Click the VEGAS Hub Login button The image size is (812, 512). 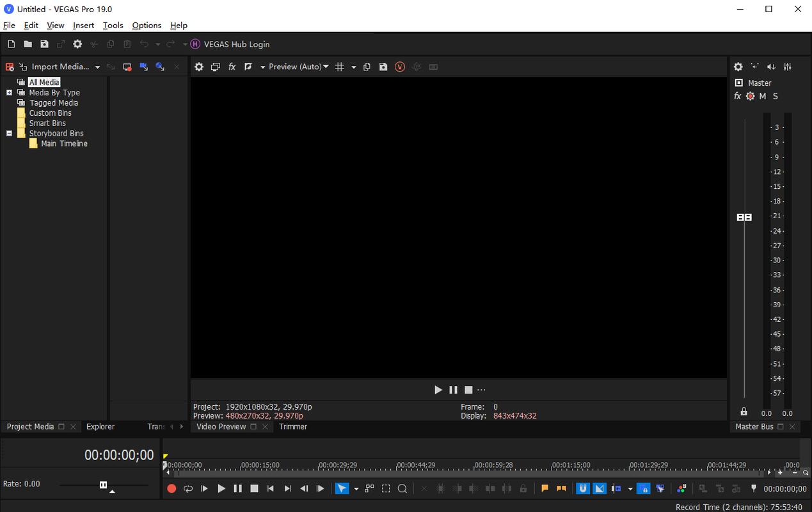click(232, 44)
